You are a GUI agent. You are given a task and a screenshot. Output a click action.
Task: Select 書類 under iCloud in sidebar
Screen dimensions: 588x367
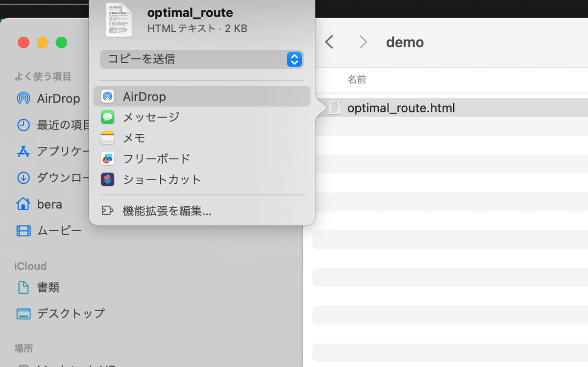coord(48,287)
